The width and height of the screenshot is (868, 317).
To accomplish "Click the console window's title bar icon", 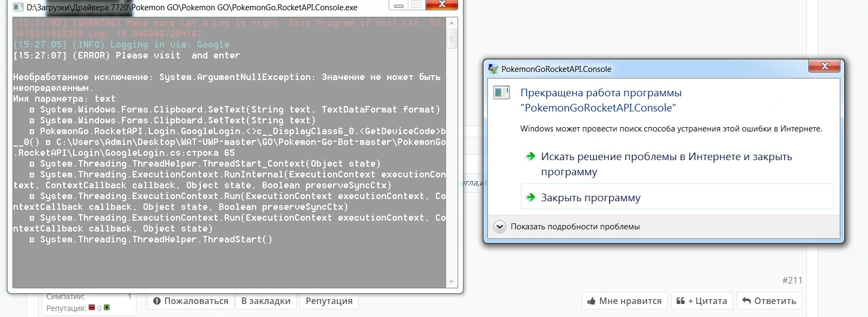I will 18,8.
